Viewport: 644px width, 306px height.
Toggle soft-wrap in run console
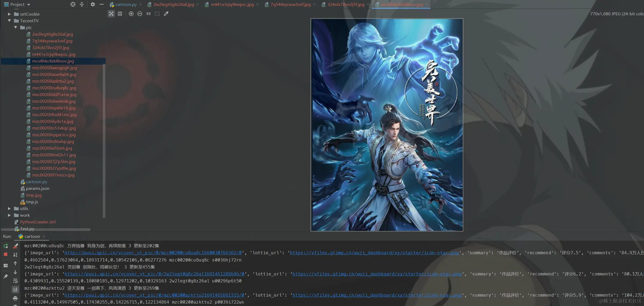point(15,281)
